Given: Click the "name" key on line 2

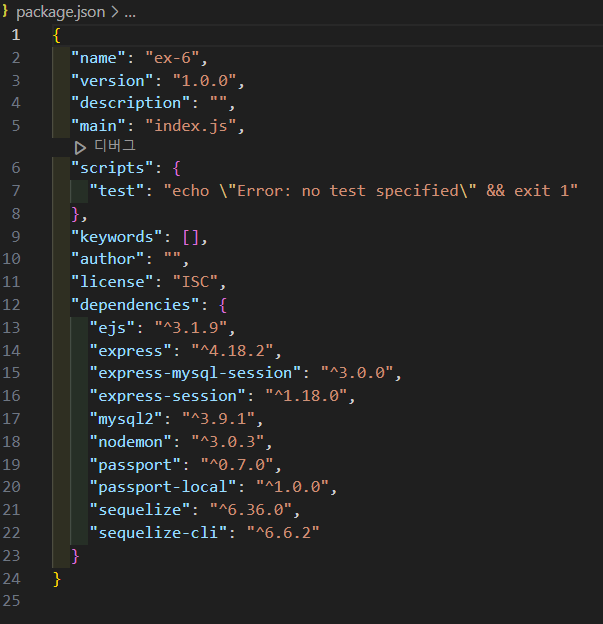Looking at the screenshot, I should tap(99, 58).
